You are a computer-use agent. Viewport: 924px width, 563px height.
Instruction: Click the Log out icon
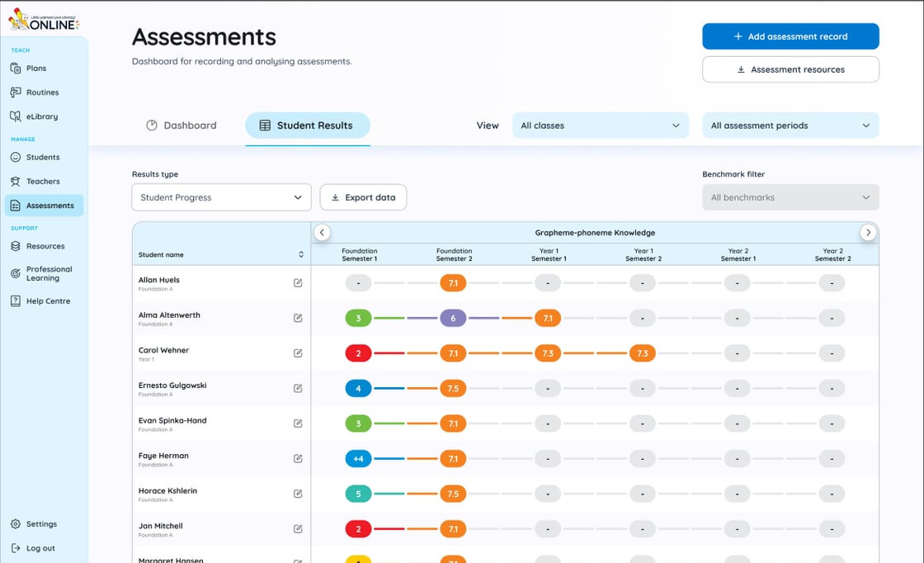(x=16, y=548)
